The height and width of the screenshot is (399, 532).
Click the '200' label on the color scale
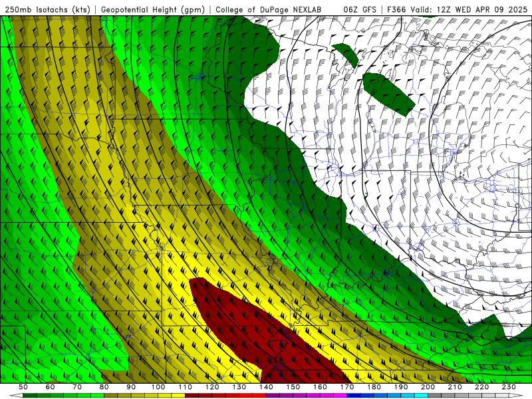coord(428,387)
